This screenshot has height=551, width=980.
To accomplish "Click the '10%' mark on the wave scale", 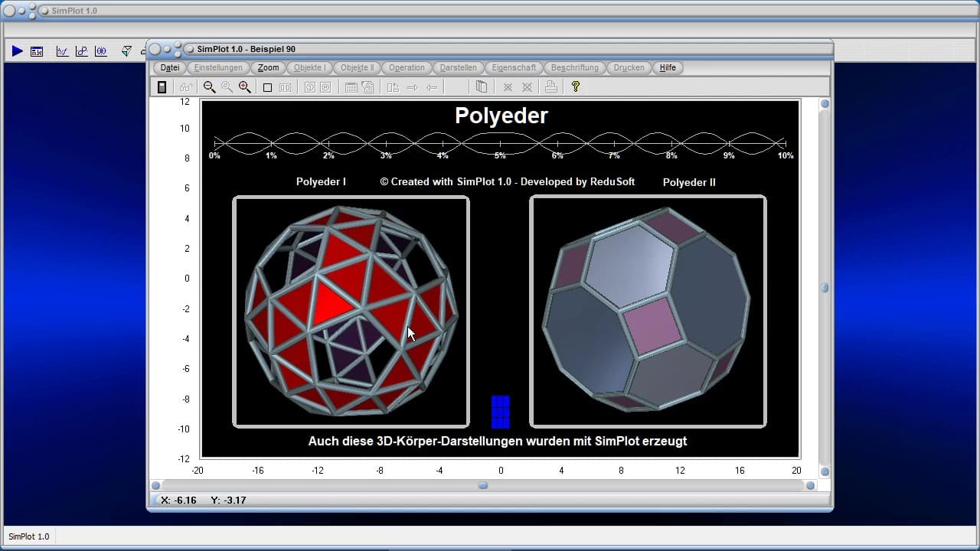I will click(x=786, y=155).
